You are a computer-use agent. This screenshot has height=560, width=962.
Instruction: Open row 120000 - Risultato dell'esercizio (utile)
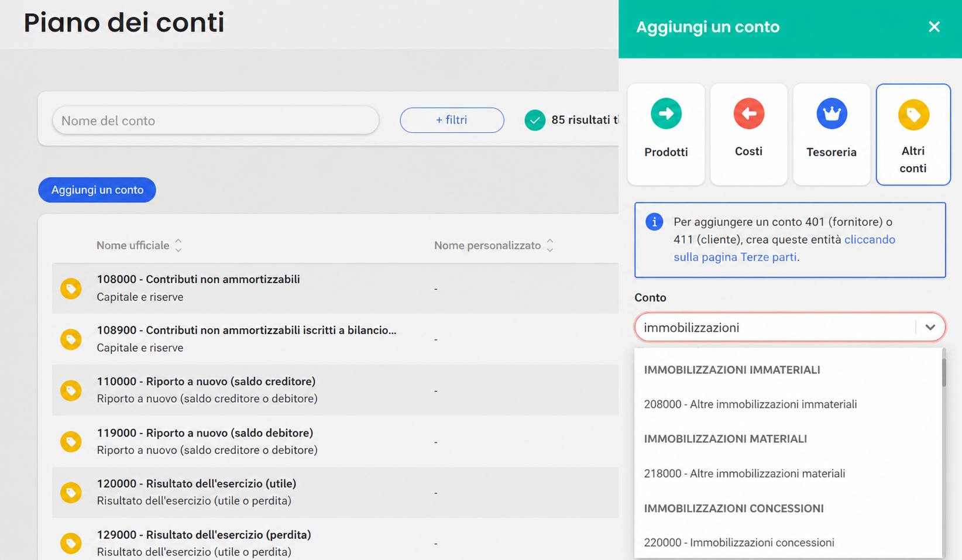[x=335, y=493]
